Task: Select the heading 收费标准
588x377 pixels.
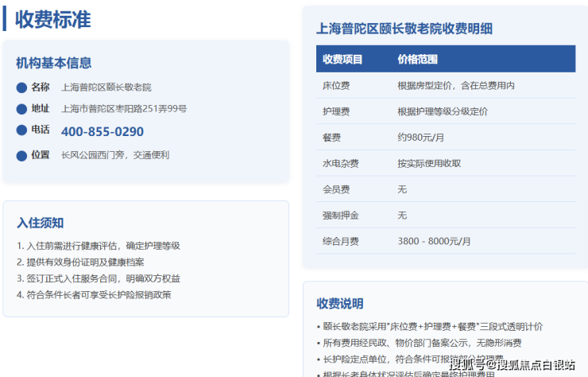Action: (53, 20)
